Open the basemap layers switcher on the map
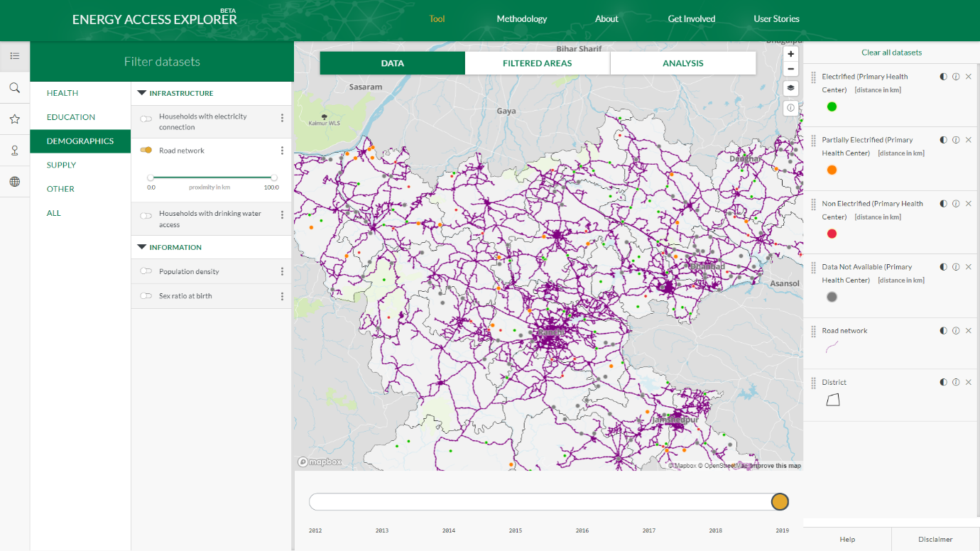Viewport: 980px width, 551px height. point(790,88)
